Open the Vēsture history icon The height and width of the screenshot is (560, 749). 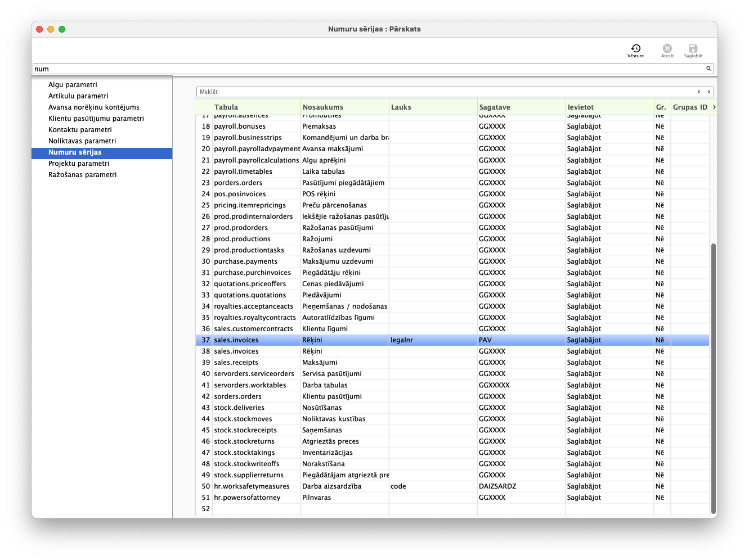[x=635, y=49]
